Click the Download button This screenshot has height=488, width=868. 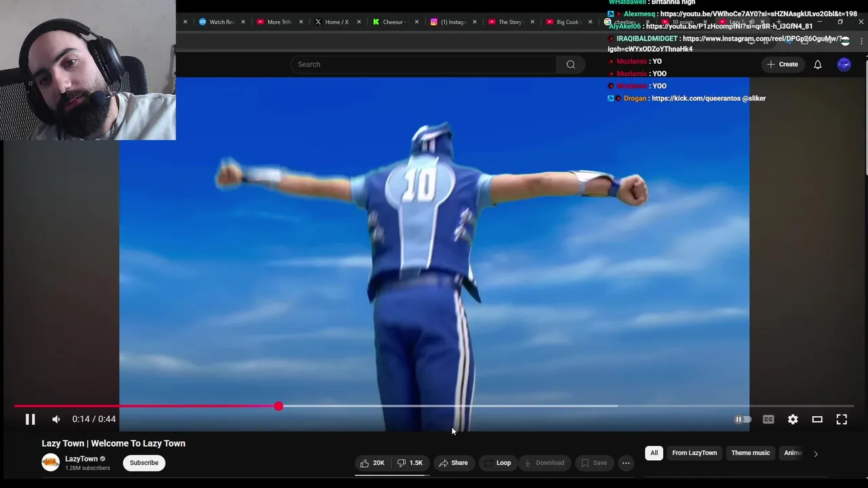coord(544,463)
